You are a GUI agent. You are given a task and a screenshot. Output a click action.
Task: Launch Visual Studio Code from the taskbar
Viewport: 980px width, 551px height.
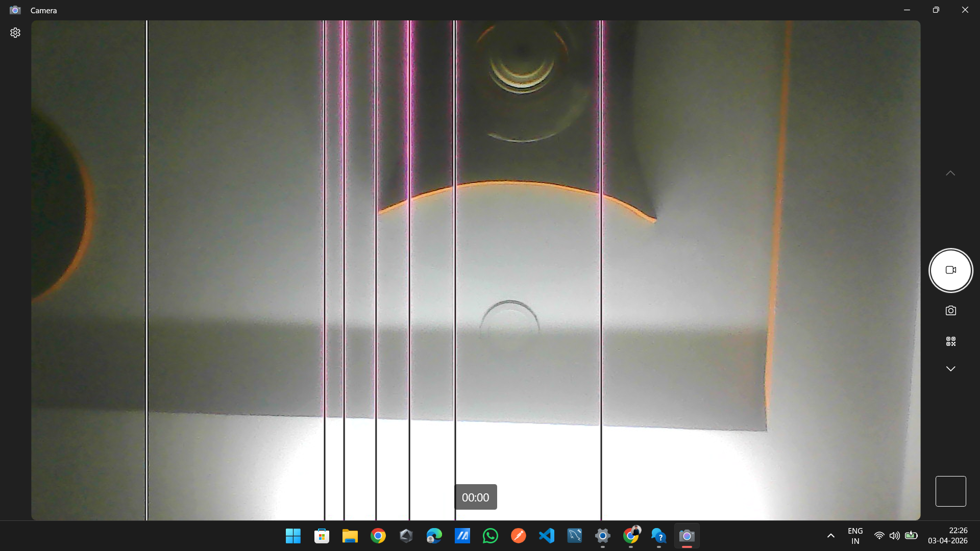coord(546,536)
